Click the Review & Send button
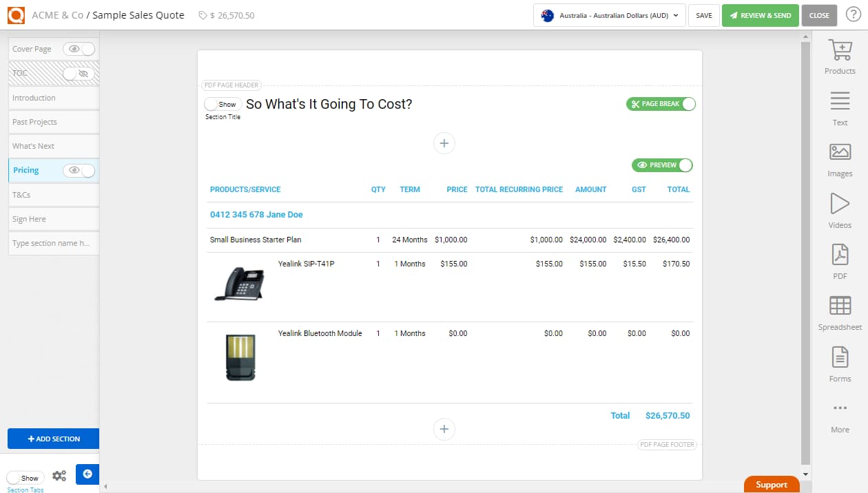This screenshot has height=493, width=868. (x=760, y=15)
